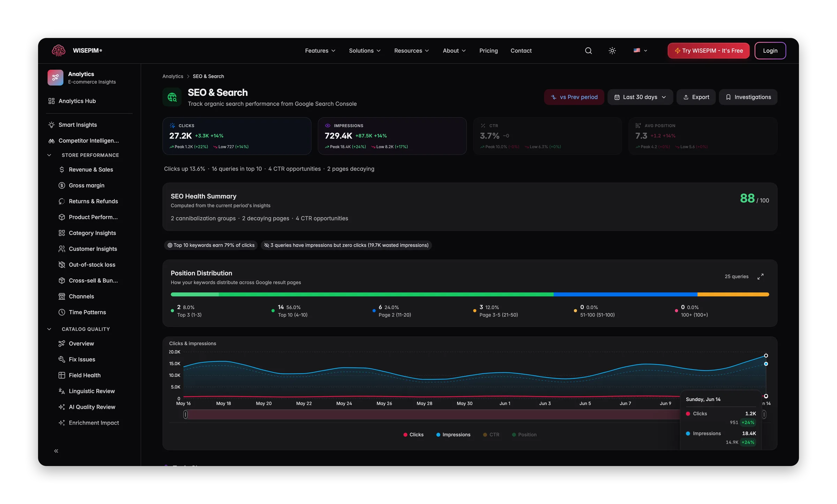Toggle light theme sun icon
Viewport: 837px width, 504px height.
(x=612, y=51)
